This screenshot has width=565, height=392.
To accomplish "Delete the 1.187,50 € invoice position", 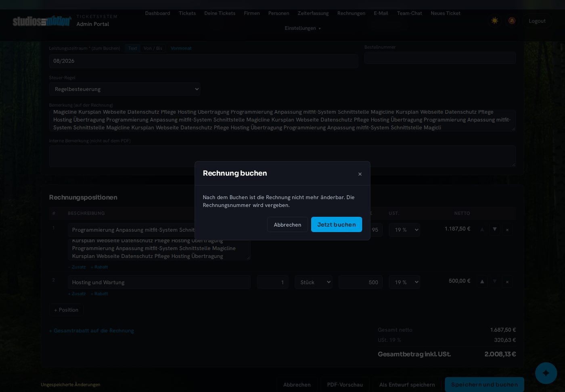I will [507, 229].
